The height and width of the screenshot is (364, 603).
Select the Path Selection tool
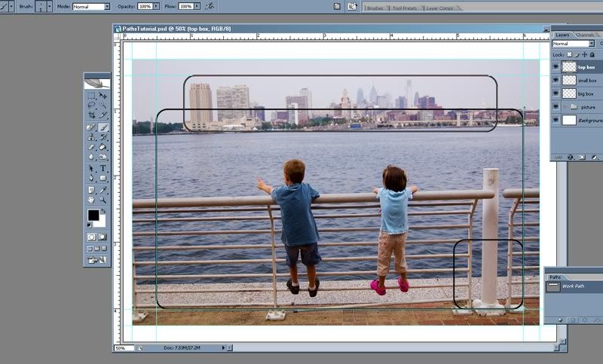(91, 168)
